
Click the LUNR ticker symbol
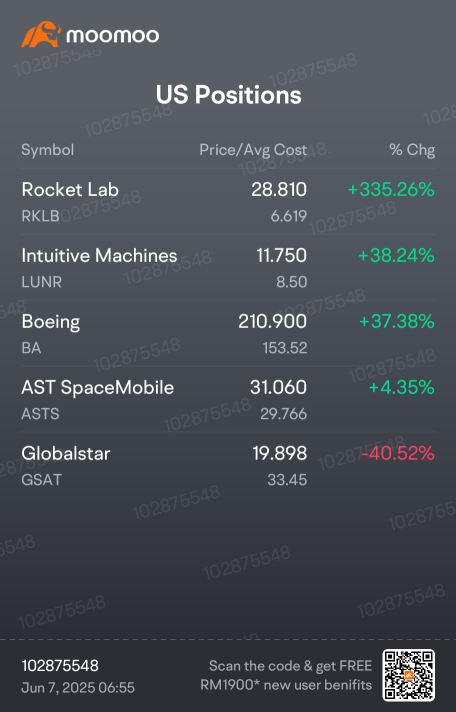coord(41,282)
